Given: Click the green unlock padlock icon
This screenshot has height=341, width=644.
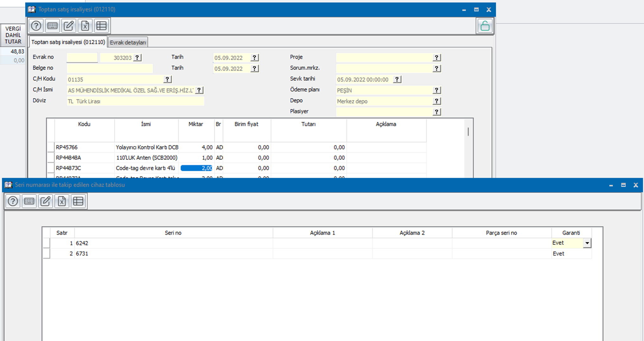Looking at the screenshot, I should point(485,26).
